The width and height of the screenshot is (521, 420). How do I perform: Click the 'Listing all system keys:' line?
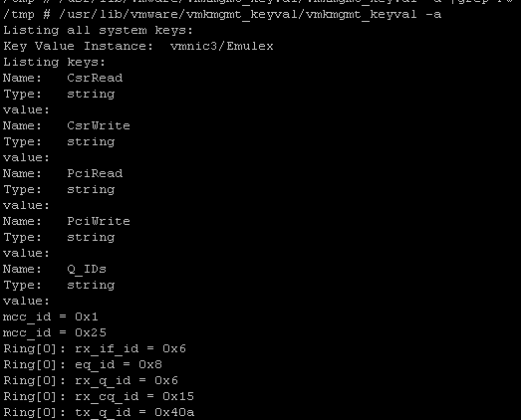pos(98,31)
